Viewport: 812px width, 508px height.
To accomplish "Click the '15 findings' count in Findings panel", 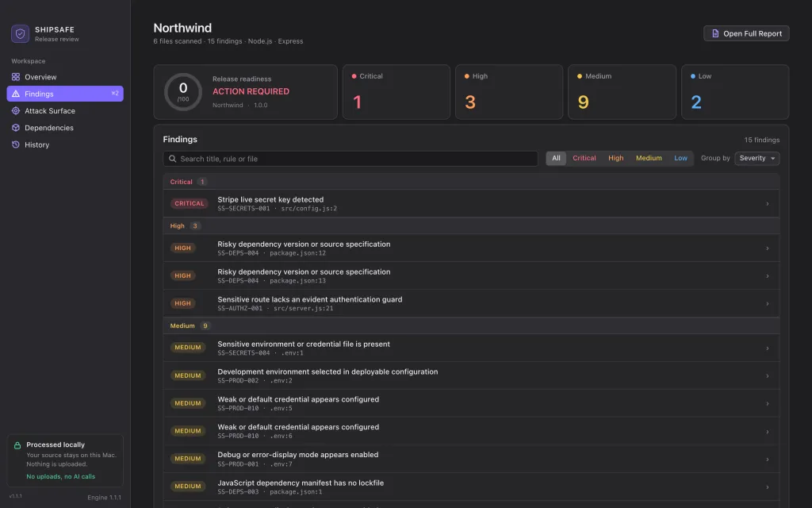I will 762,140.
